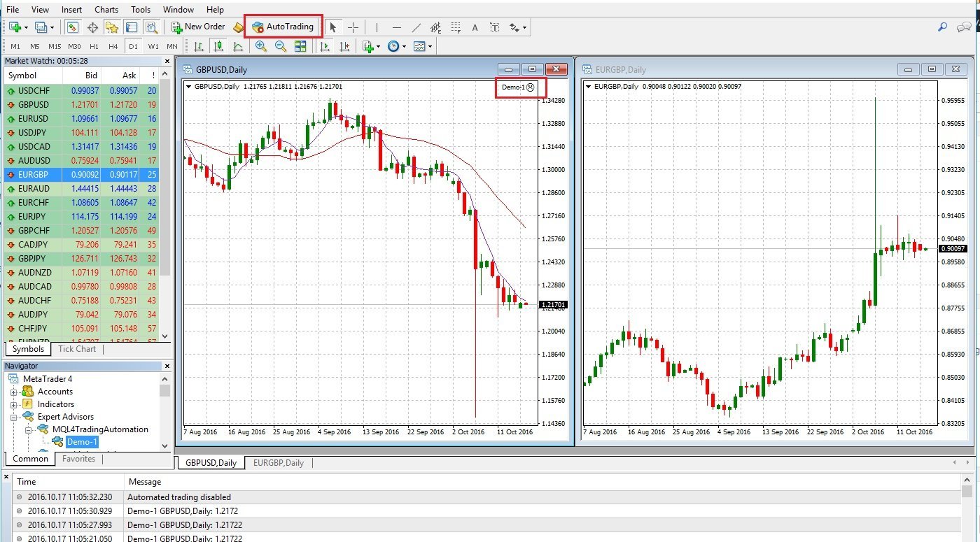Toggle the chart auto scroll button
This screenshot has height=542, width=980.
point(324,46)
